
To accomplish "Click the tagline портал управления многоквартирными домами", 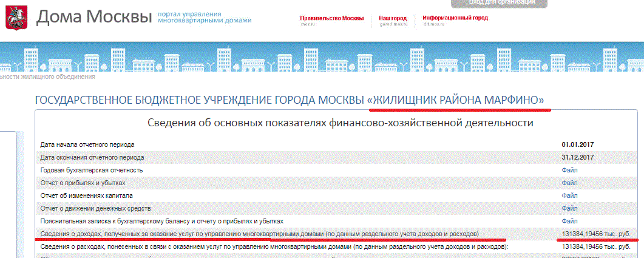I will (205, 16).
